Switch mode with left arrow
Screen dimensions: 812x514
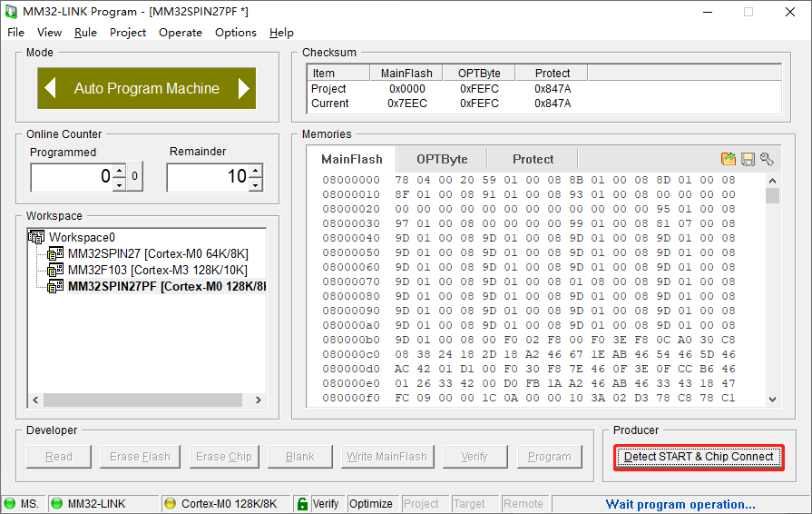pos(50,88)
